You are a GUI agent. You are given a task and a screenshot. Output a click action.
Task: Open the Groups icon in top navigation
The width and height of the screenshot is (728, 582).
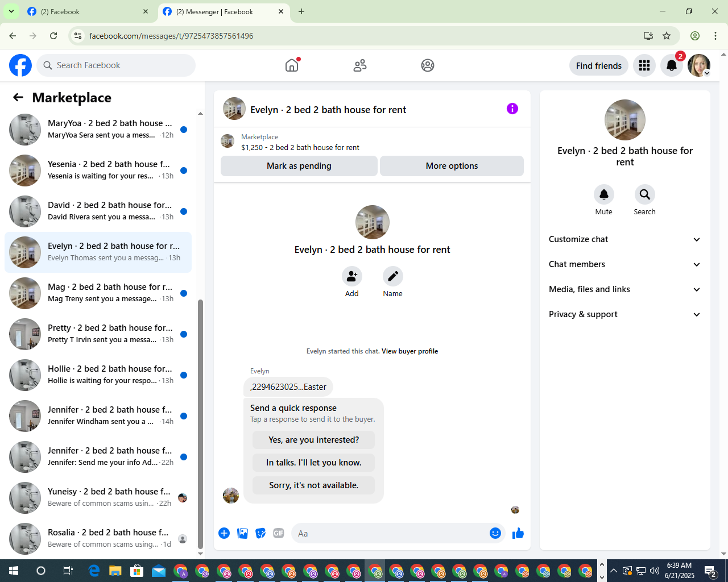428,65
